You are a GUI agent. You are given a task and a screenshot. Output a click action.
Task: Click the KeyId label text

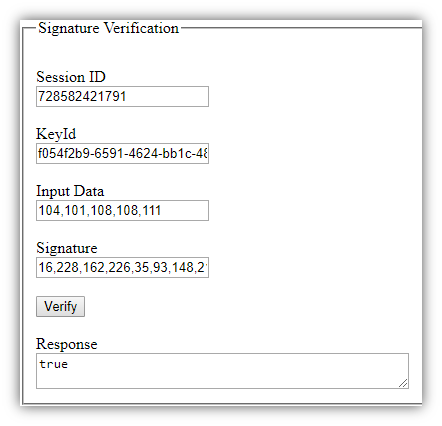tap(56, 134)
